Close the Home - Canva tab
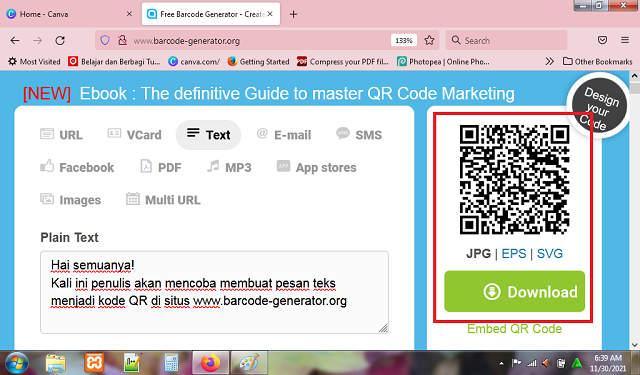The image size is (640, 375). pyautogui.click(x=129, y=14)
